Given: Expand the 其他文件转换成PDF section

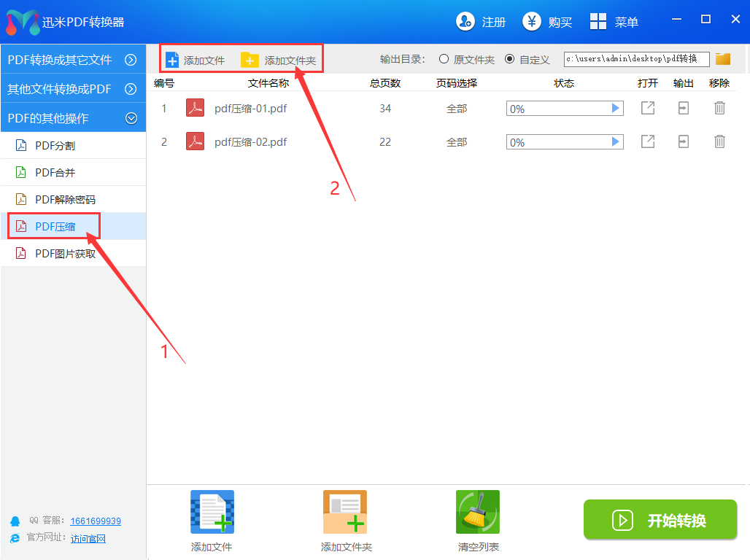Looking at the screenshot, I should (73, 88).
